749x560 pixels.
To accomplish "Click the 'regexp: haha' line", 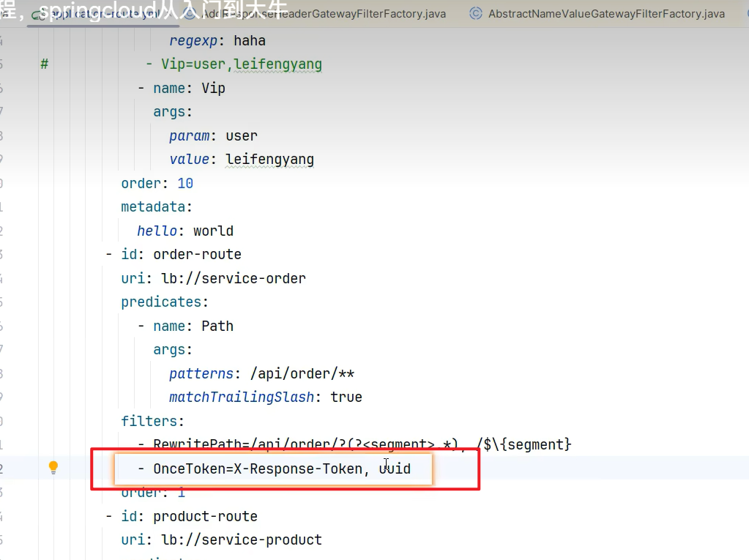I will click(217, 40).
